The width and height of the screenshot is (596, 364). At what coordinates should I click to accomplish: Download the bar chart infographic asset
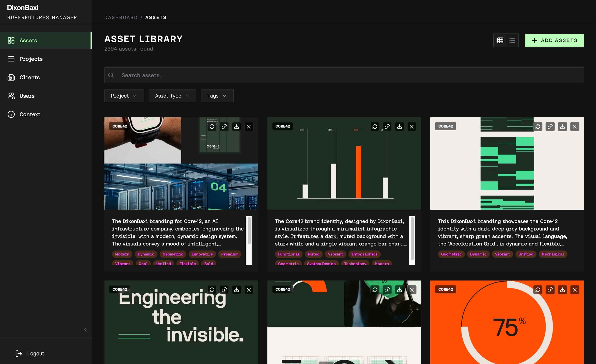coord(400,127)
